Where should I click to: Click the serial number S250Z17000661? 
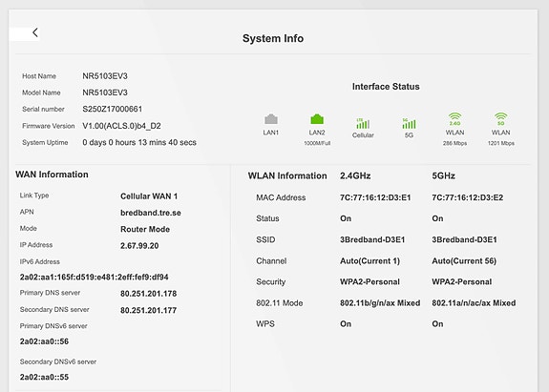click(113, 109)
